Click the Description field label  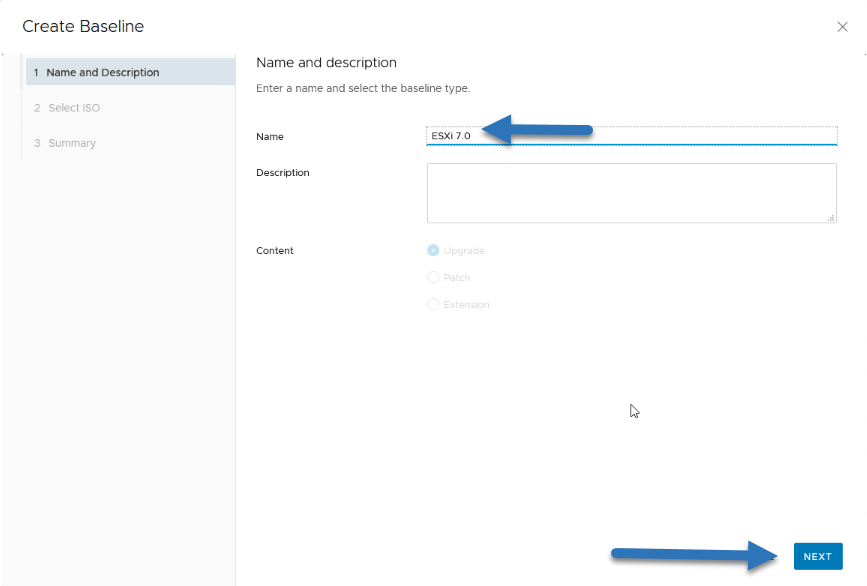tap(283, 172)
